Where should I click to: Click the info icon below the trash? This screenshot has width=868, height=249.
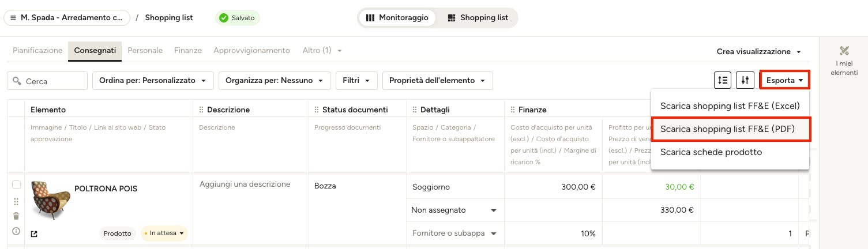[16, 231]
